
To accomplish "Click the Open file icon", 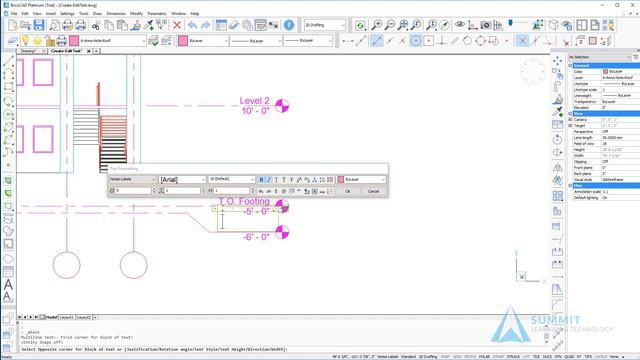I will [26, 25].
